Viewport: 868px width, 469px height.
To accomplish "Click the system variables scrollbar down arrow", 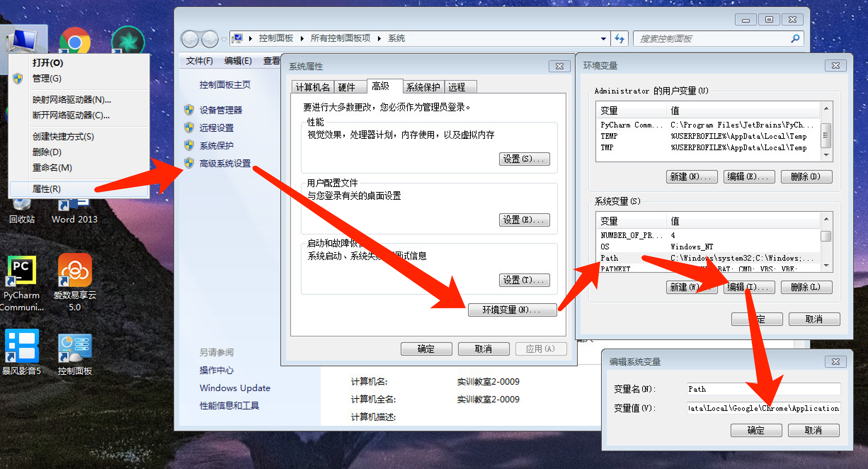I will point(827,265).
